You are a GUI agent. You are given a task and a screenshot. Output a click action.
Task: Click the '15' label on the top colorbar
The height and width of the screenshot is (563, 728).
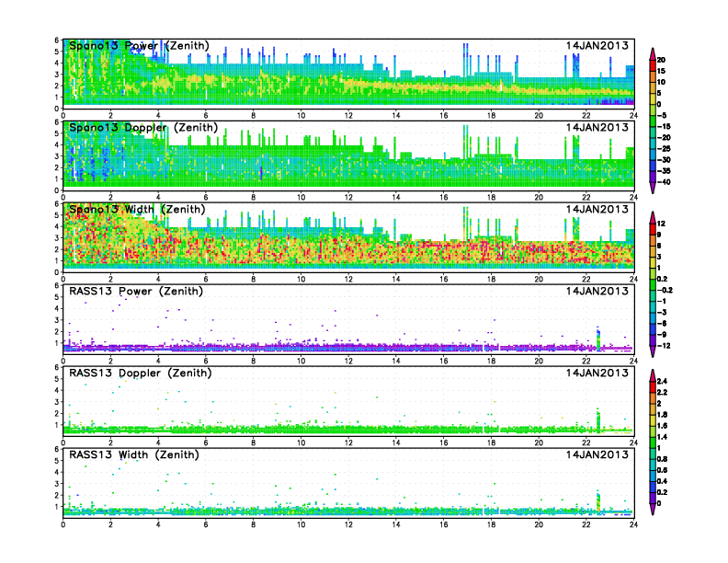(661, 71)
